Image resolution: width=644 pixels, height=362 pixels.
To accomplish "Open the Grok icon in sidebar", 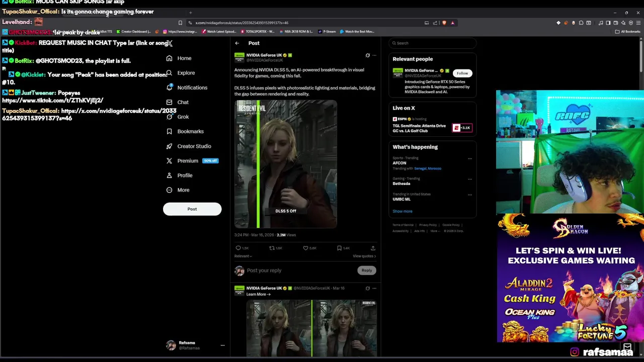I will [x=170, y=117].
